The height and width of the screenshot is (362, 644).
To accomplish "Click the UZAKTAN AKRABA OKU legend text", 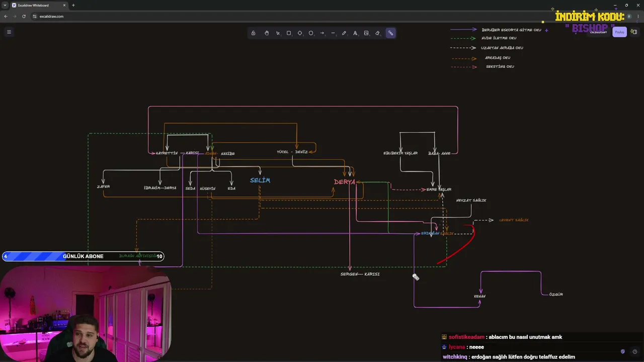I will (x=502, y=48).
